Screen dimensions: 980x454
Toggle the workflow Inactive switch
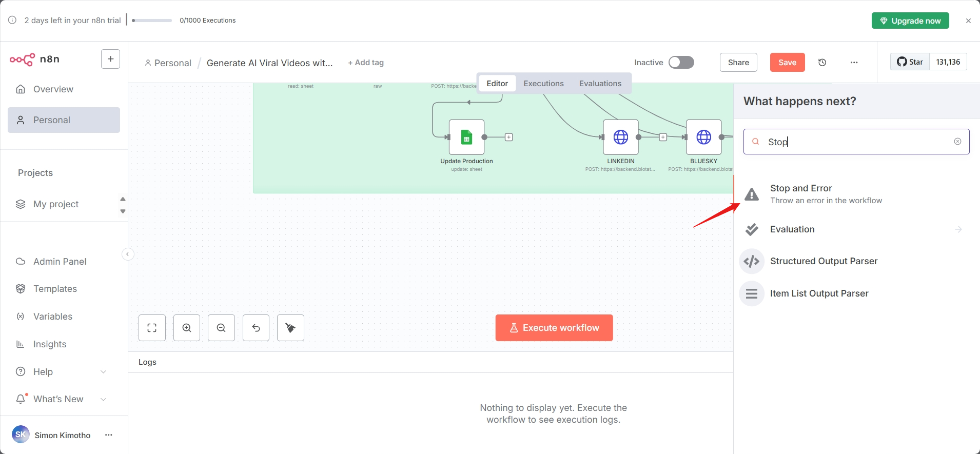(681, 62)
